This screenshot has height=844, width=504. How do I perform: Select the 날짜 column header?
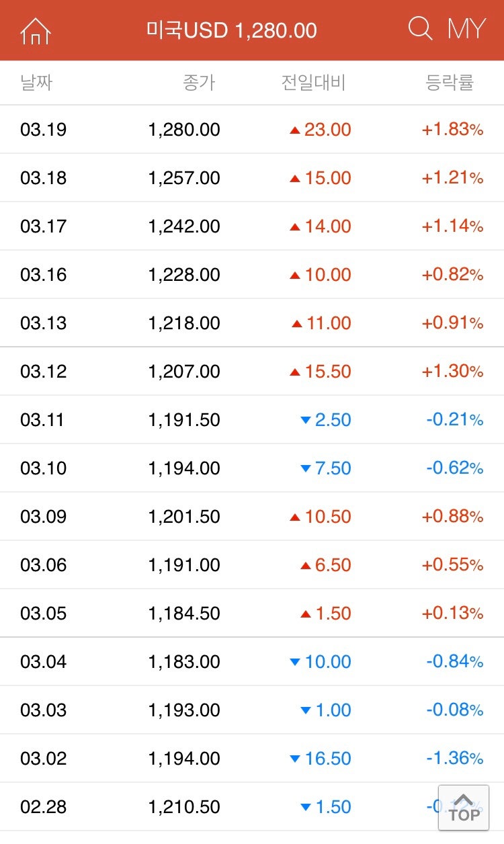pyautogui.click(x=36, y=83)
